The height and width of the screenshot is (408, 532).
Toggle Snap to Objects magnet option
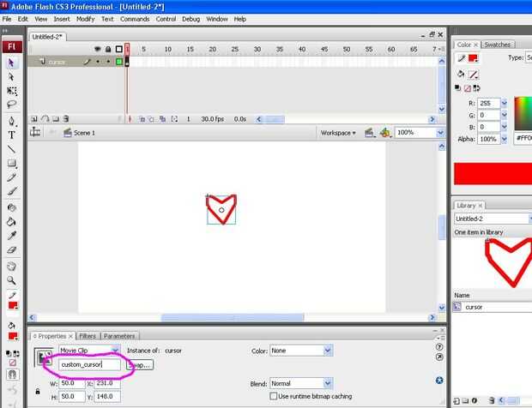12,375
